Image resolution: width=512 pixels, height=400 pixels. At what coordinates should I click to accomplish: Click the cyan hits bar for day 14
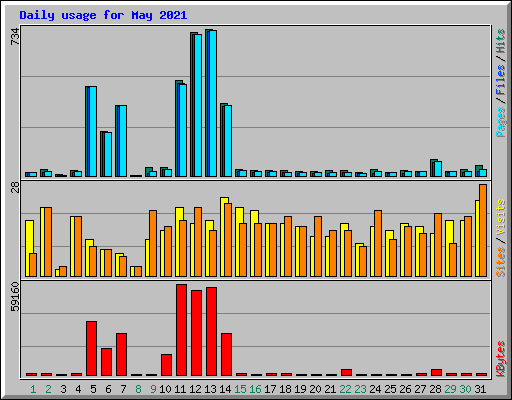[228, 141]
